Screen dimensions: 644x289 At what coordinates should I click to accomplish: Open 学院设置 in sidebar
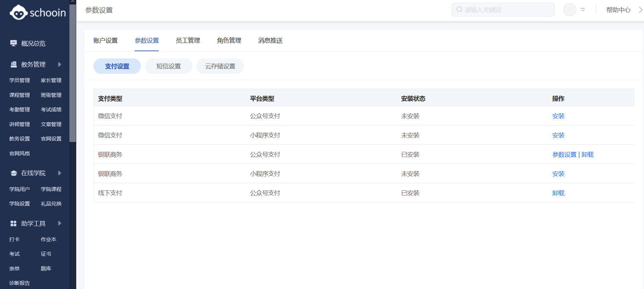(x=20, y=204)
